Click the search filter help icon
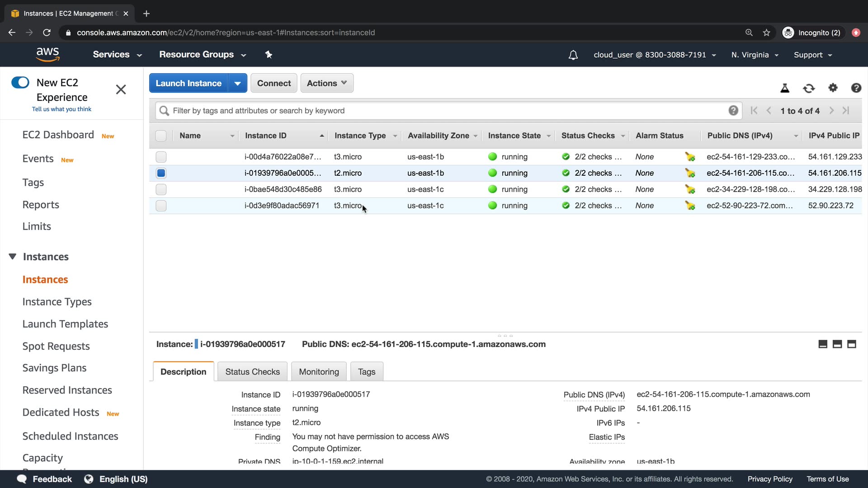 (x=733, y=111)
